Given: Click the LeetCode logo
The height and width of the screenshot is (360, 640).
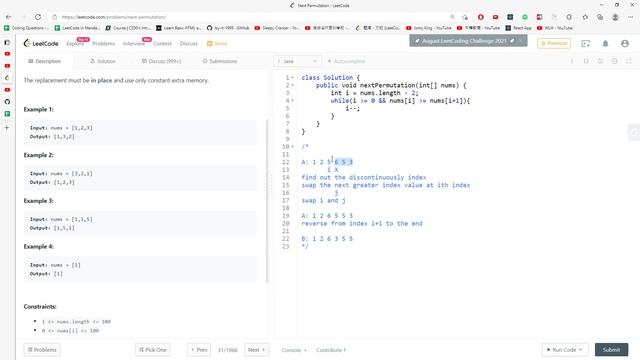Looking at the screenshot, I should click(41, 43).
